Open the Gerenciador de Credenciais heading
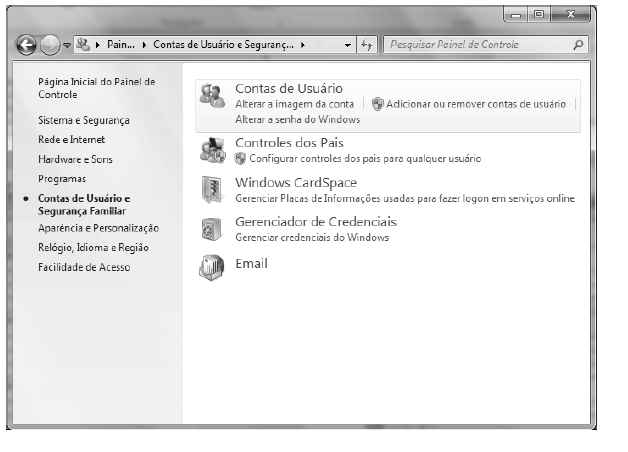 pos(316,222)
